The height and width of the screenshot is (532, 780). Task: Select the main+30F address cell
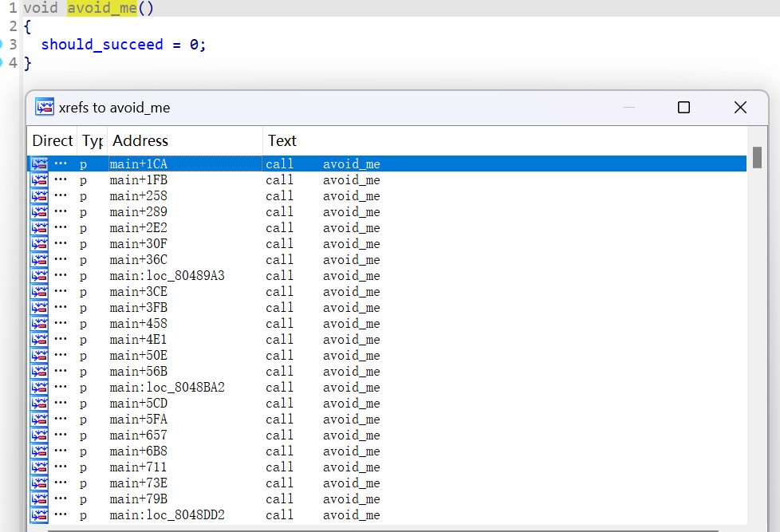point(185,243)
